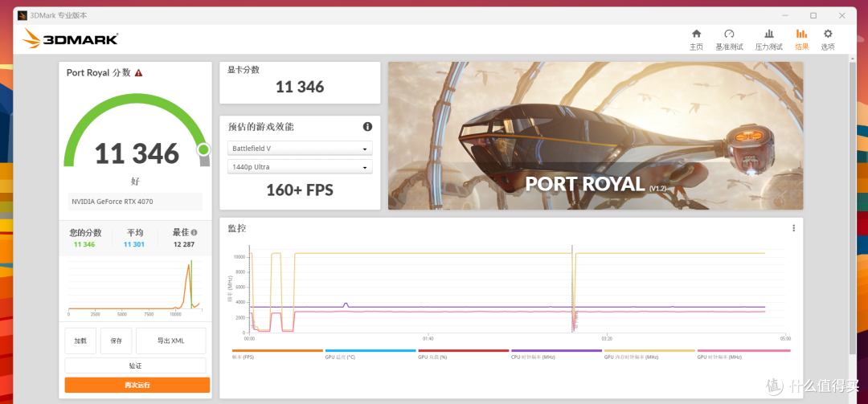The image size is (868, 404).
Task: Click the 显卡分数 heading
Action: pyautogui.click(x=244, y=70)
